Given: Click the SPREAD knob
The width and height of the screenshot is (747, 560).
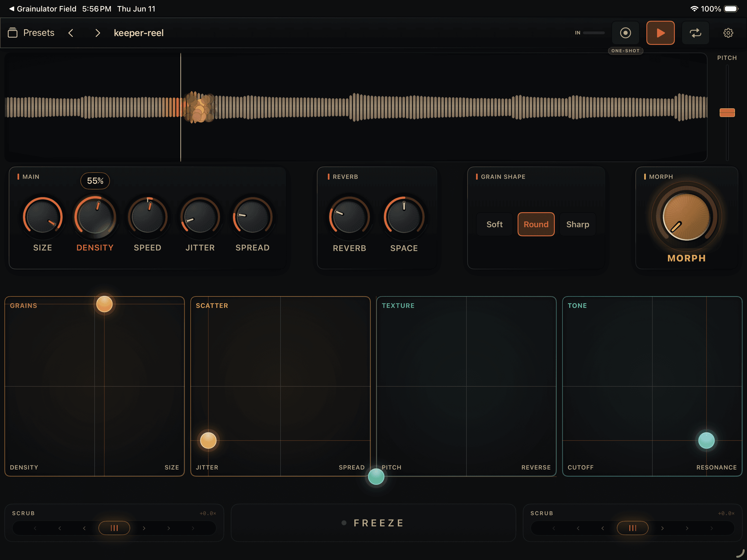Looking at the screenshot, I should point(253,217).
